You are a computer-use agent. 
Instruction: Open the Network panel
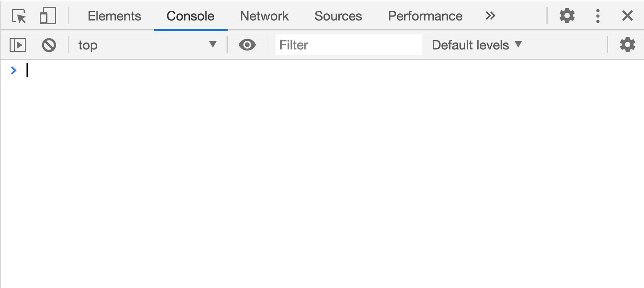pyautogui.click(x=264, y=16)
